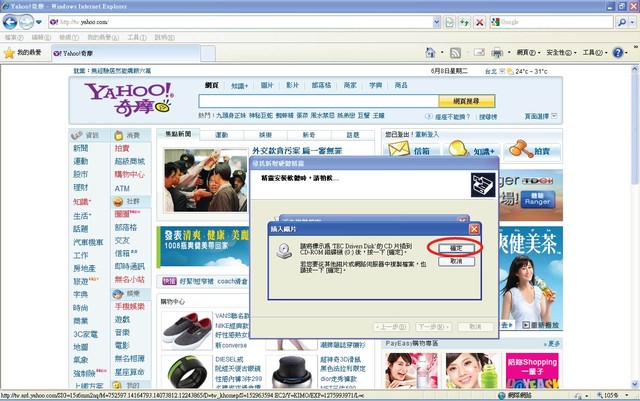640x401 pixels.
Task: Click the RSS feeds icon
Action: point(455,52)
